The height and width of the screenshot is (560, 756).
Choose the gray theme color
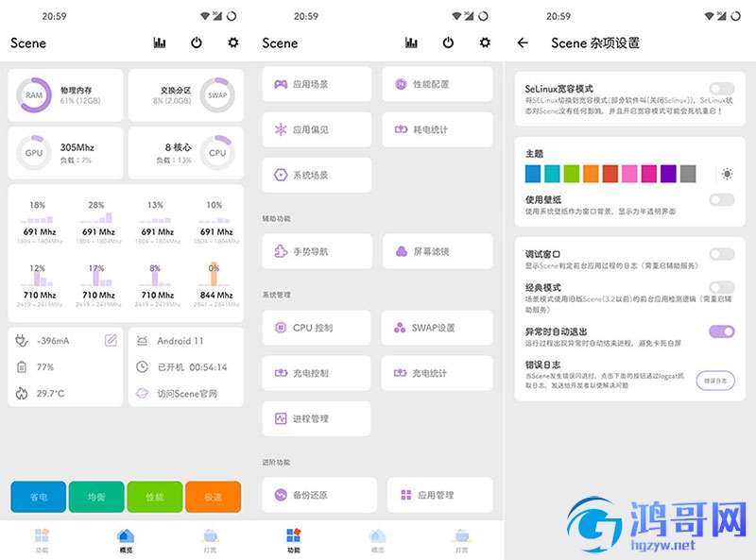click(x=688, y=174)
